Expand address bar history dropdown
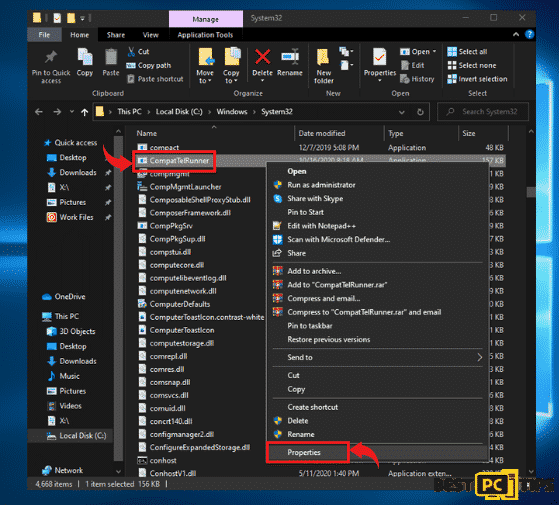This screenshot has width=559, height=505. coord(401,112)
